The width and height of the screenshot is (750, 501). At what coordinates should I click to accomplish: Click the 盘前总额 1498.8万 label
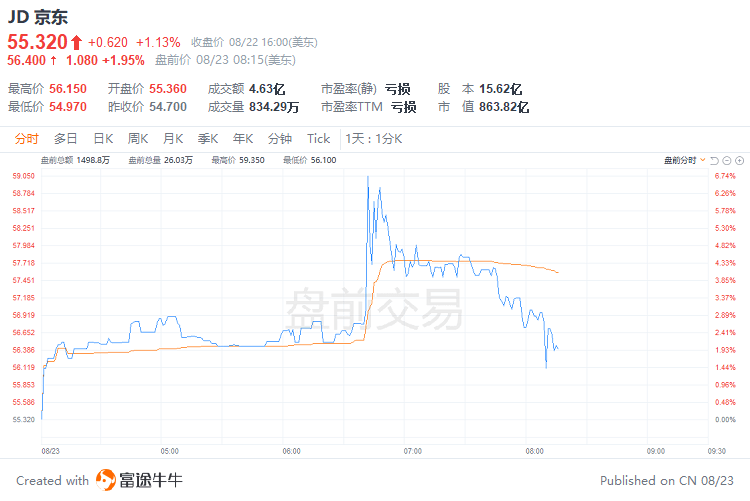tap(75, 160)
